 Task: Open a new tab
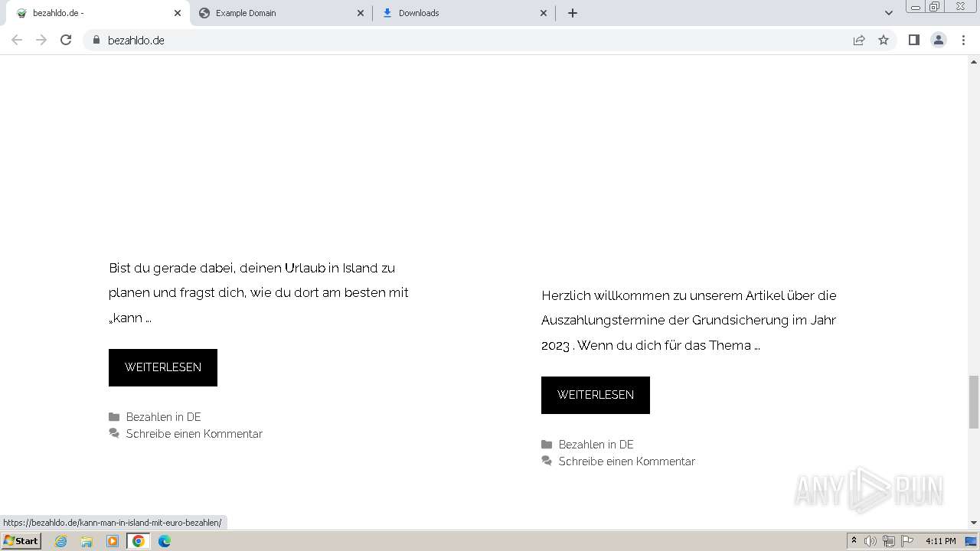[x=573, y=13]
